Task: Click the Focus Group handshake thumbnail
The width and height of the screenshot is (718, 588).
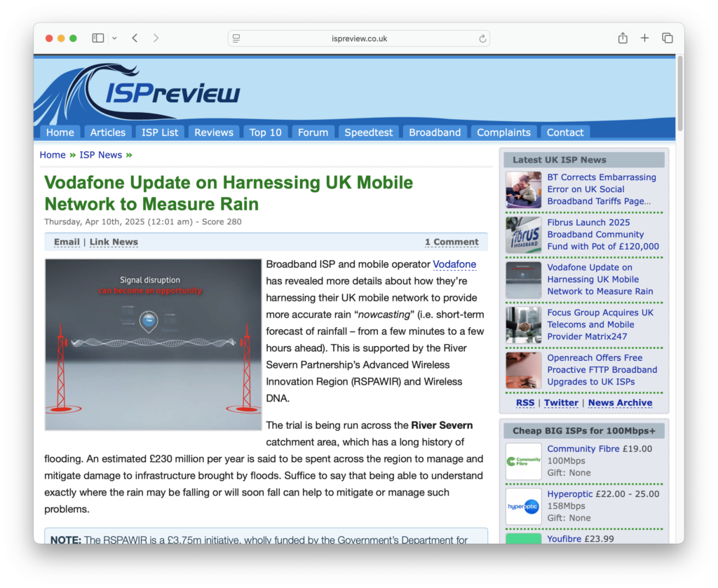Action: 523,325
